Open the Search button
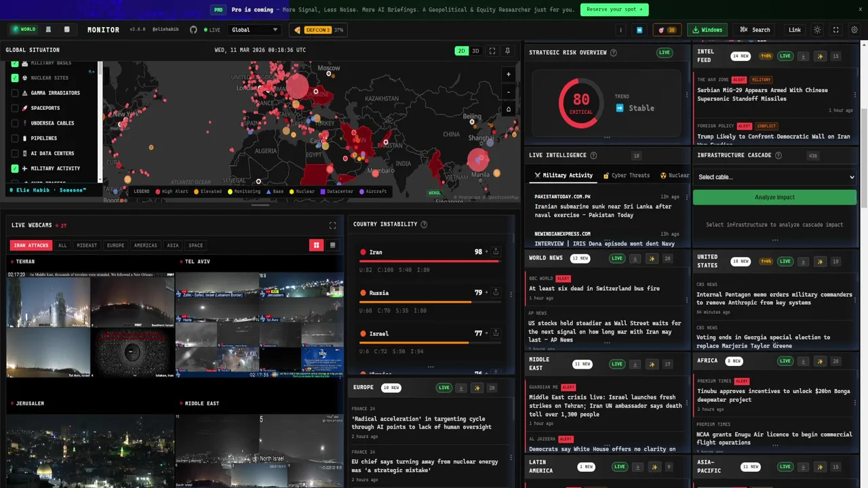The height and width of the screenshot is (488, 868). (x=755, y=30)
